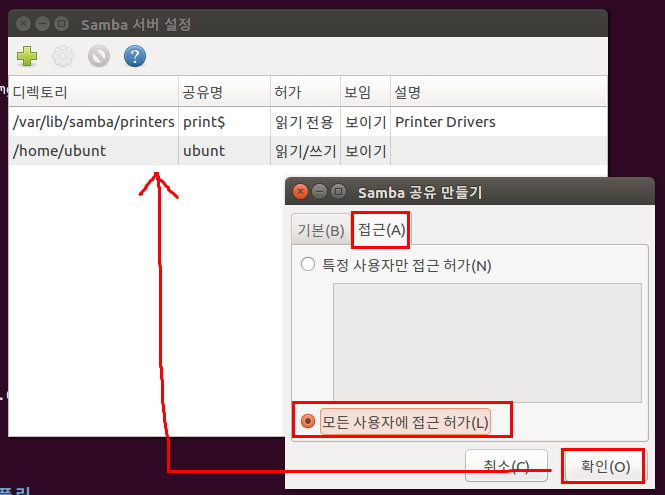The width and height of the screenshot is (665, 495).
Task: Maximize the Samba 공유 만들기 dialog
Action: [x=338, y=192]
